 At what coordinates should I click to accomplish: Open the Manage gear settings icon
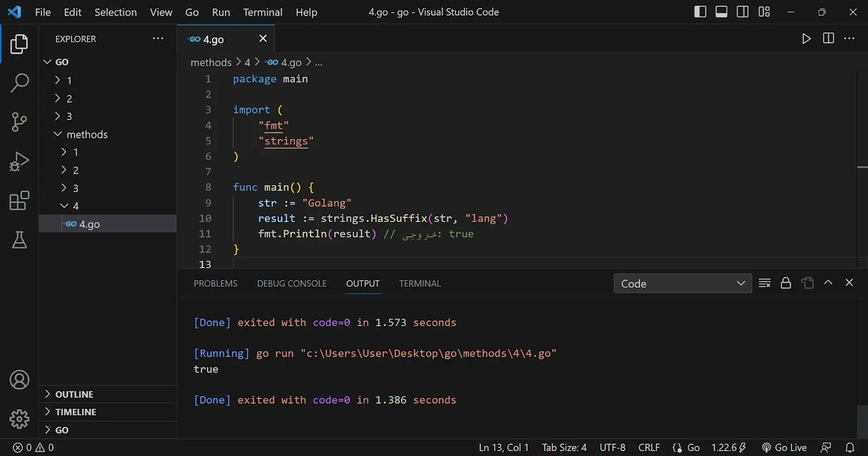(19, 419)
